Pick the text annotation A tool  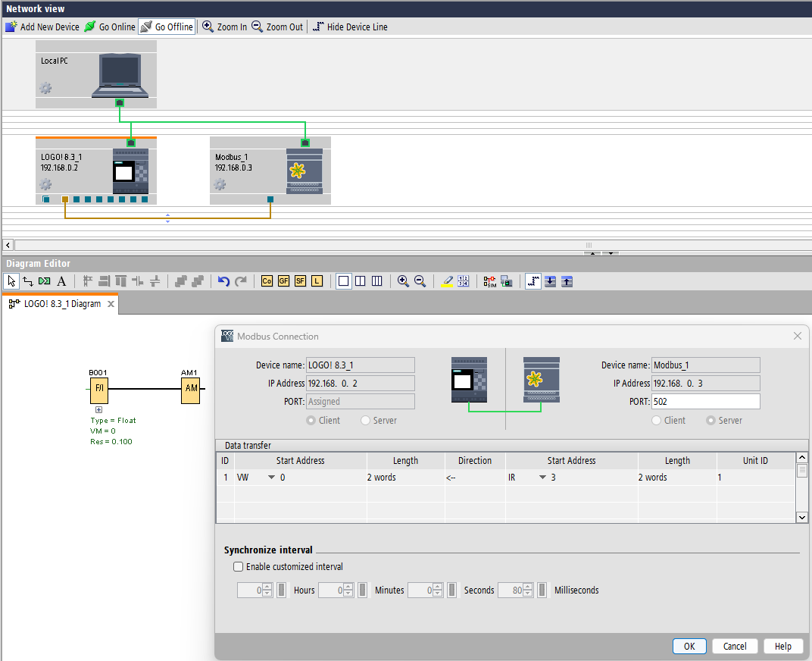[61, 281]
